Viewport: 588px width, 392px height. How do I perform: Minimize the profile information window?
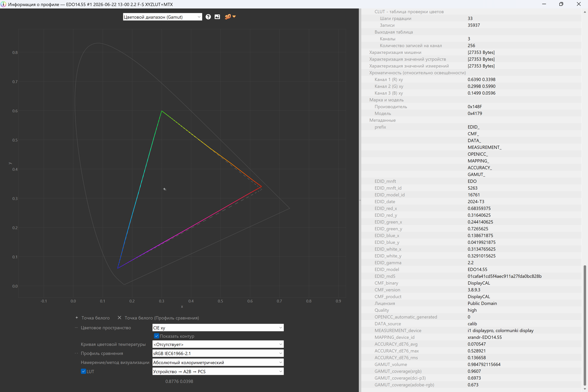(x=544, y=4)
